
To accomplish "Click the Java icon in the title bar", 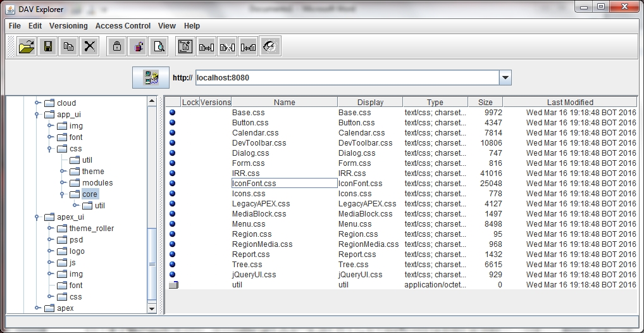I will 11,9.
